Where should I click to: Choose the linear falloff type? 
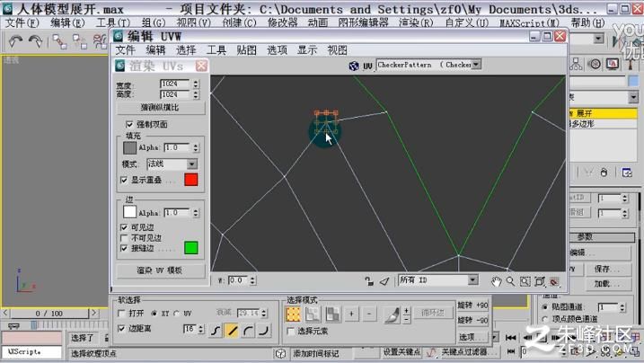(x=232, y=330)
